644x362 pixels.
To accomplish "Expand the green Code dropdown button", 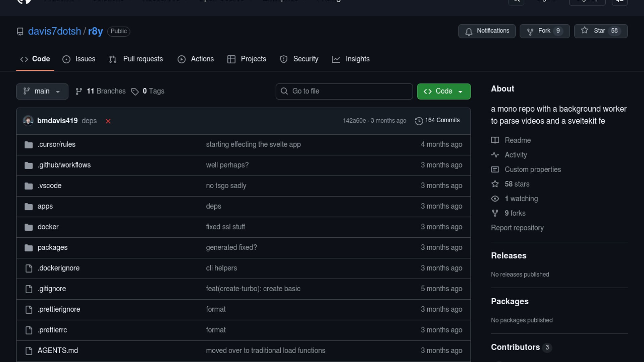I will coord(443,91).
